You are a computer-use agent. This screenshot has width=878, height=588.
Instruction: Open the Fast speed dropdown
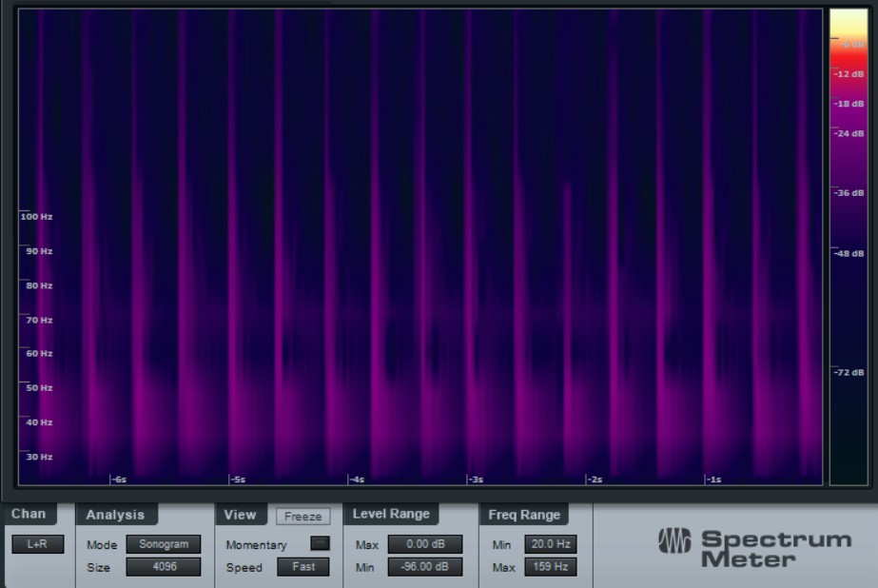pos(303,567)
